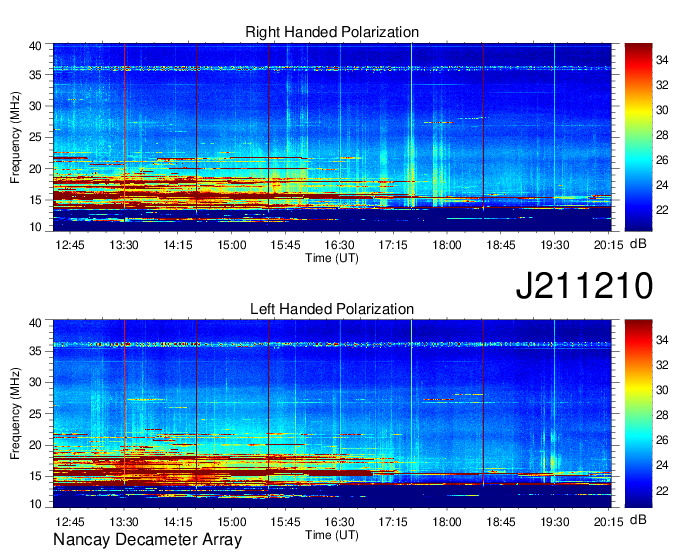Click the "13:30" time tick under the Right Handed panel
This screenshot has height=552, width=680.
124,245
